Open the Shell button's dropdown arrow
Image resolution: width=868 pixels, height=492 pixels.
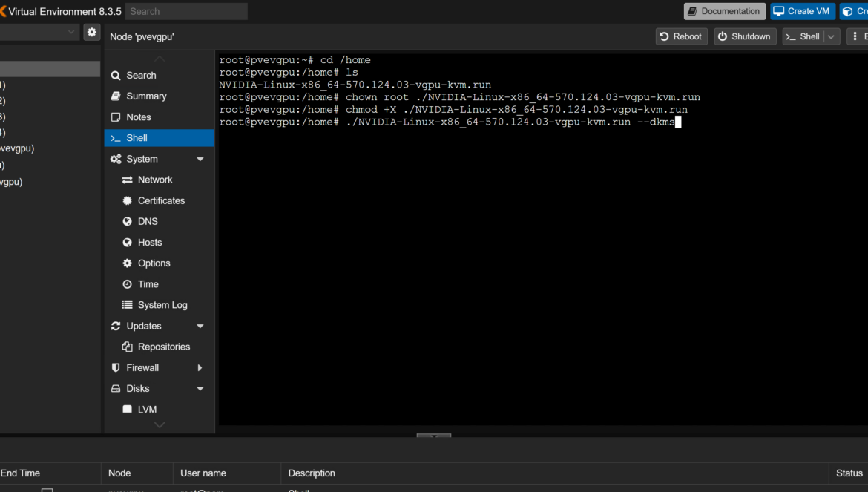pos(832,36)
